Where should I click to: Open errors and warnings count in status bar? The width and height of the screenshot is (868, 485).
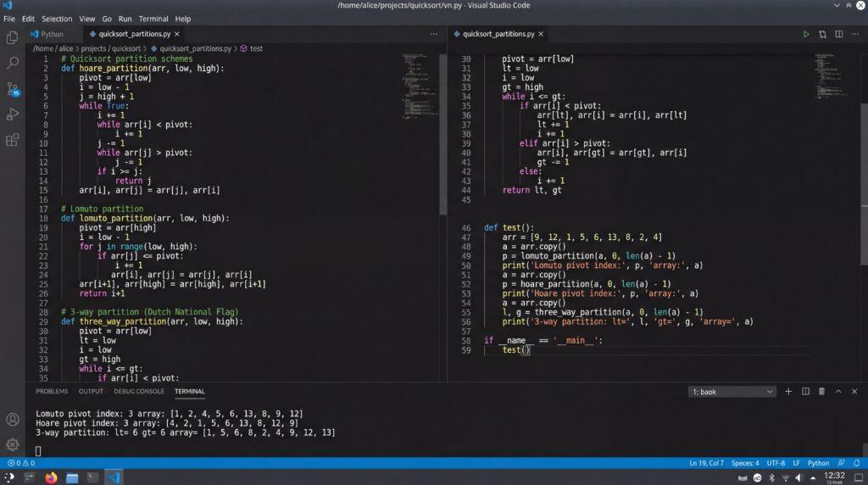pyautogui.click(x=21, y=463)
